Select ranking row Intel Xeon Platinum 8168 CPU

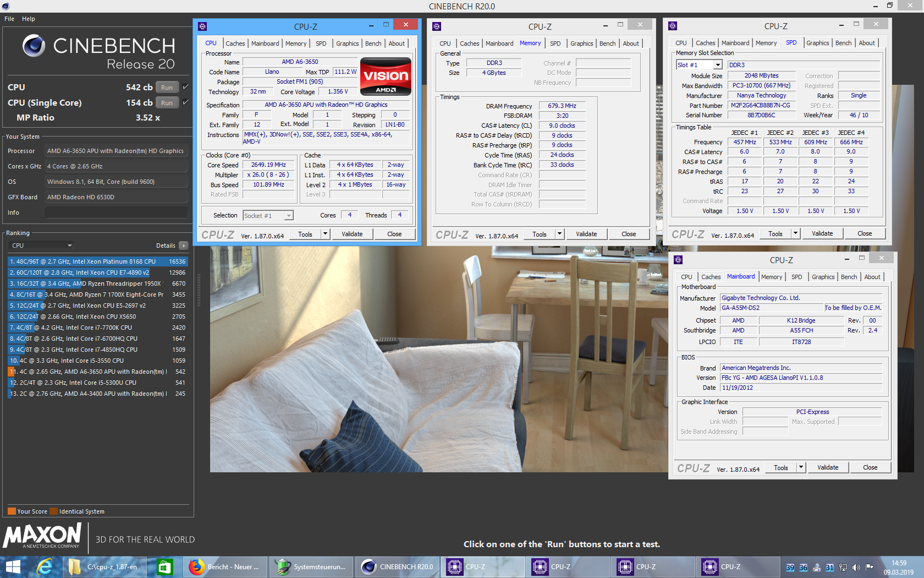pos(97,261)
